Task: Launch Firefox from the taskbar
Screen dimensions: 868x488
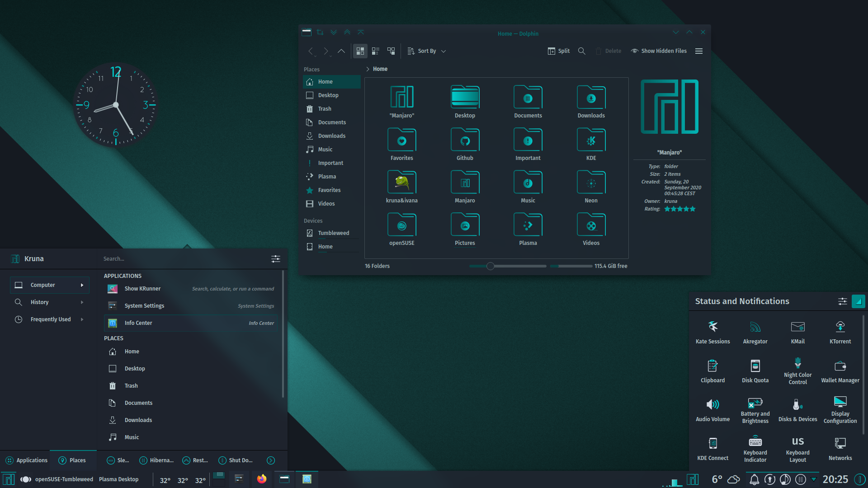Action: tap(262, 479)
